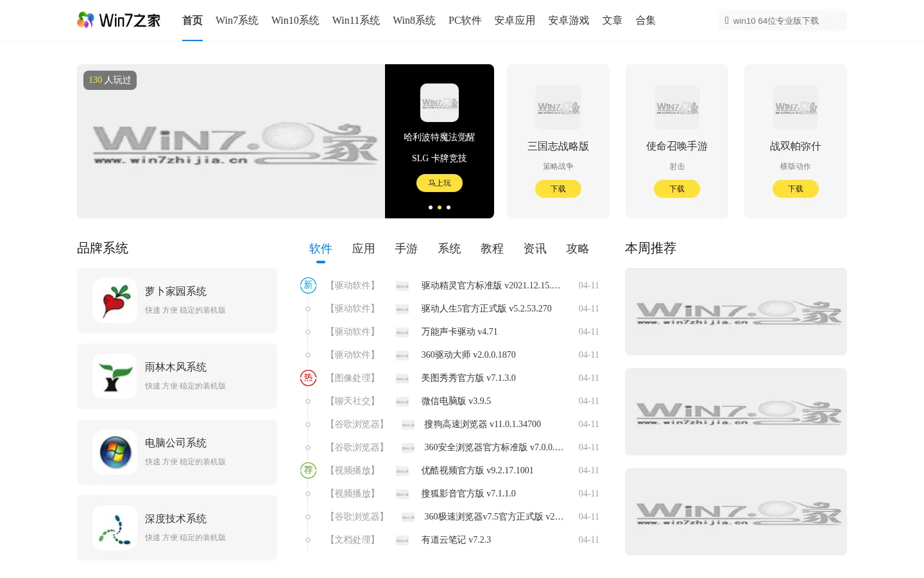Switch to the 应用 tab
This screenshot has width=924, height=578.
(x=363, y=249)
